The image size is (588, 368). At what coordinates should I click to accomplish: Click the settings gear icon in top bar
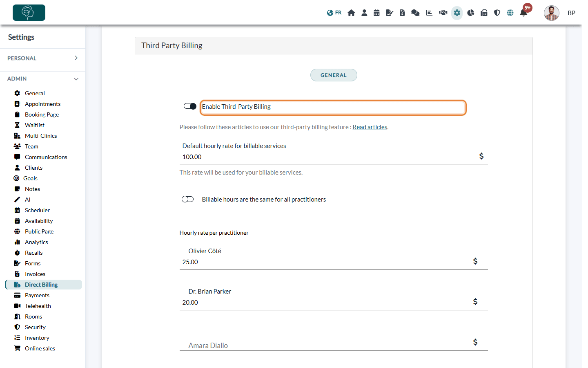(457, 13)
